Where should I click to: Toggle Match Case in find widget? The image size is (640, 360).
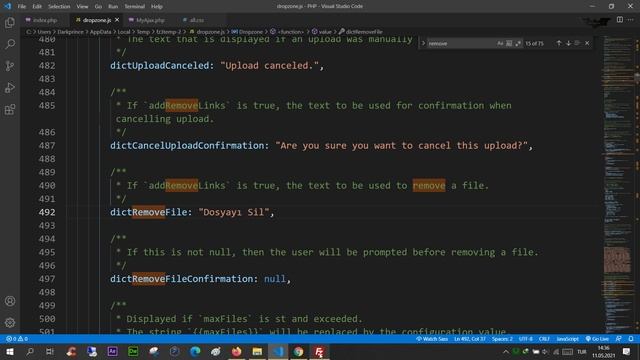pos(500,43)
